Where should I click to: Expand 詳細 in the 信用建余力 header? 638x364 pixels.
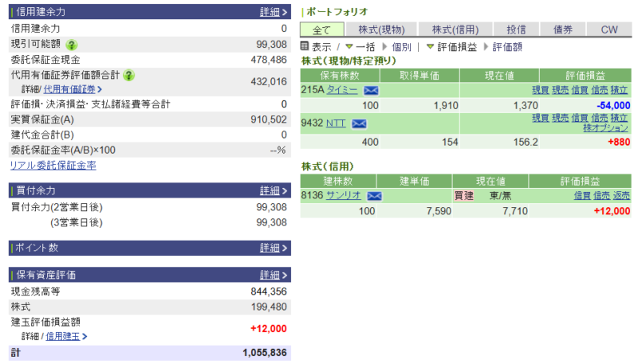pyautogui.click(x=274, y=12)
